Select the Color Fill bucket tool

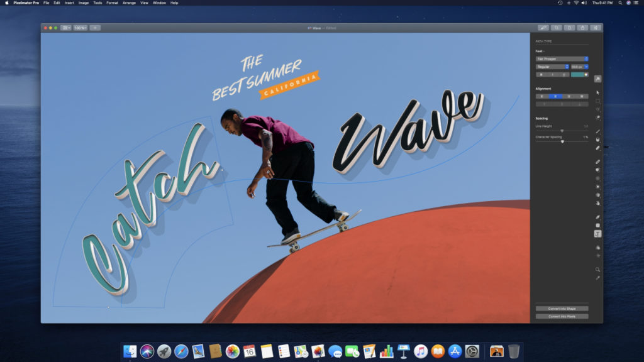click(597, 140)
